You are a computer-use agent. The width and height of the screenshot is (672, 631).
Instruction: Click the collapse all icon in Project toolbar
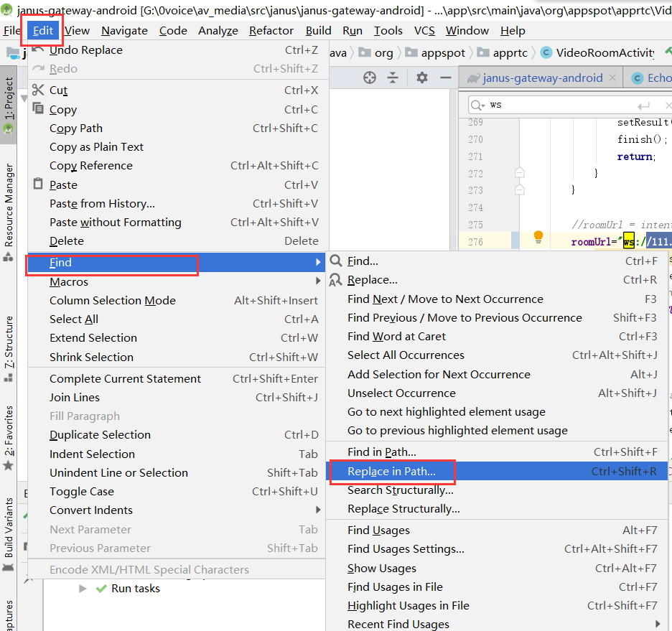393,78
